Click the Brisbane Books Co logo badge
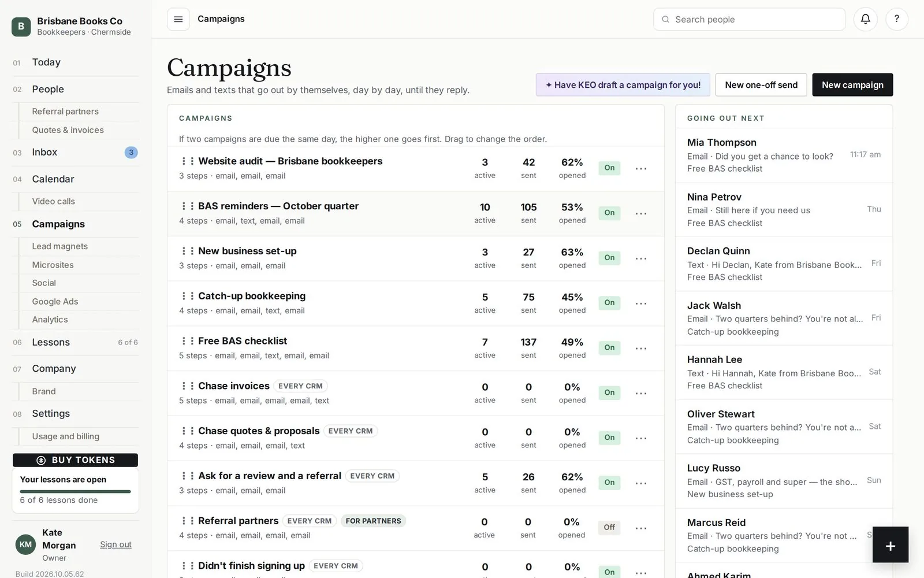 (21, 26)
